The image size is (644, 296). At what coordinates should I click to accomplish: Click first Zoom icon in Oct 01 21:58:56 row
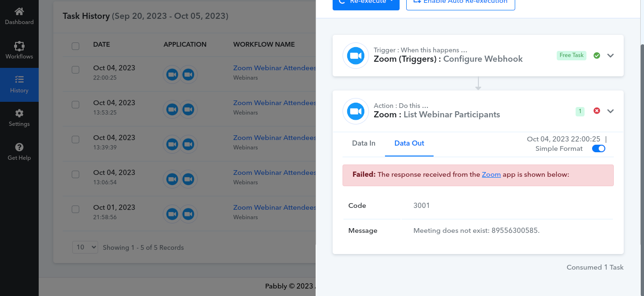pos(172,214)
